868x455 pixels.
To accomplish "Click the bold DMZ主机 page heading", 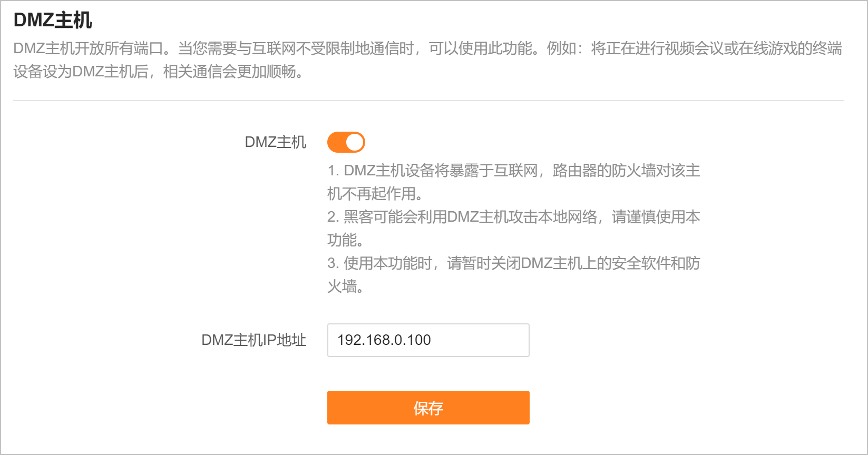I will (53, 21).
